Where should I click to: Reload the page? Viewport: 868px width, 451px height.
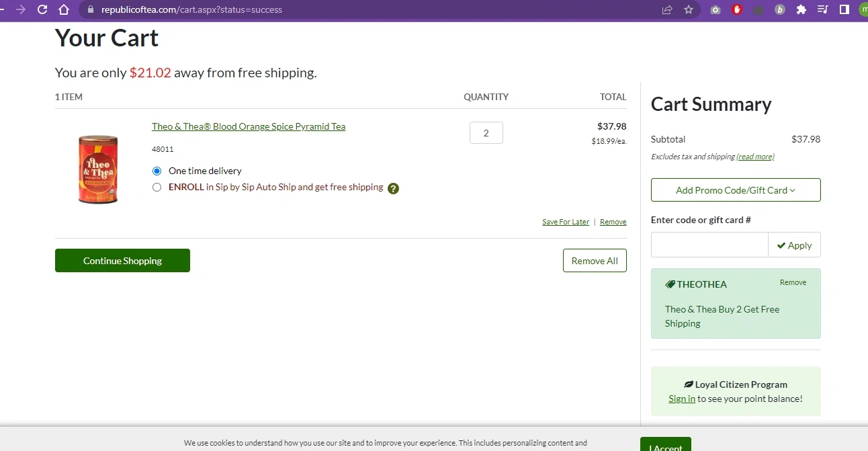pos(42,9)
